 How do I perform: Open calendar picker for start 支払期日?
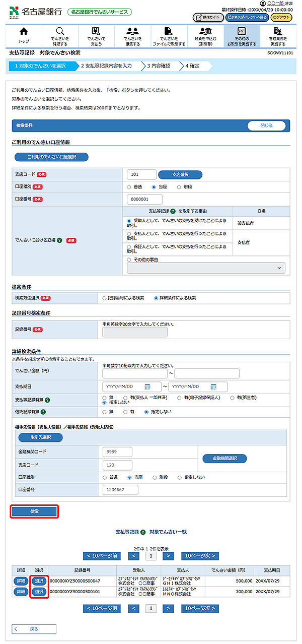point(147,387)
